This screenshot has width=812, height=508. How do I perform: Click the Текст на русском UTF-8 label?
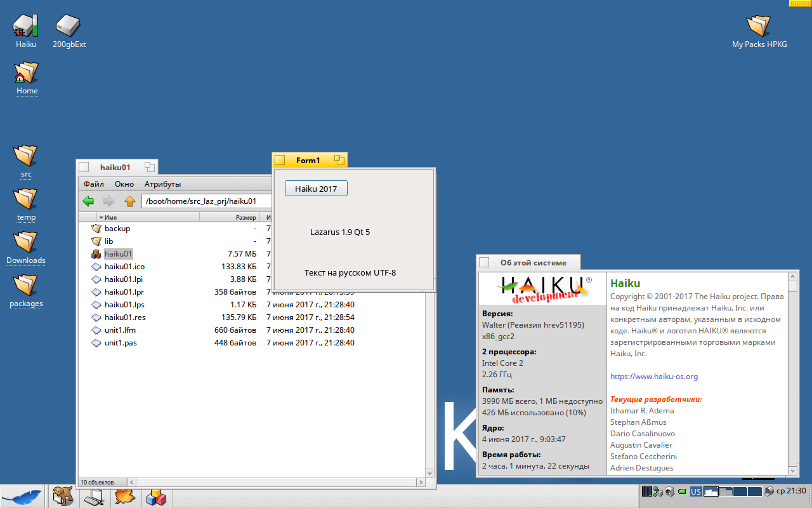350,273
